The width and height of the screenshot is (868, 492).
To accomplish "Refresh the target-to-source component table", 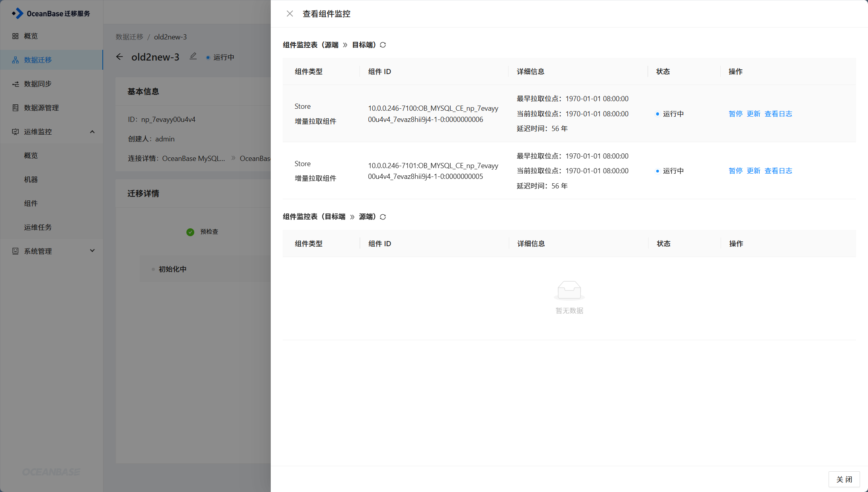I will [x=383, y=217].
